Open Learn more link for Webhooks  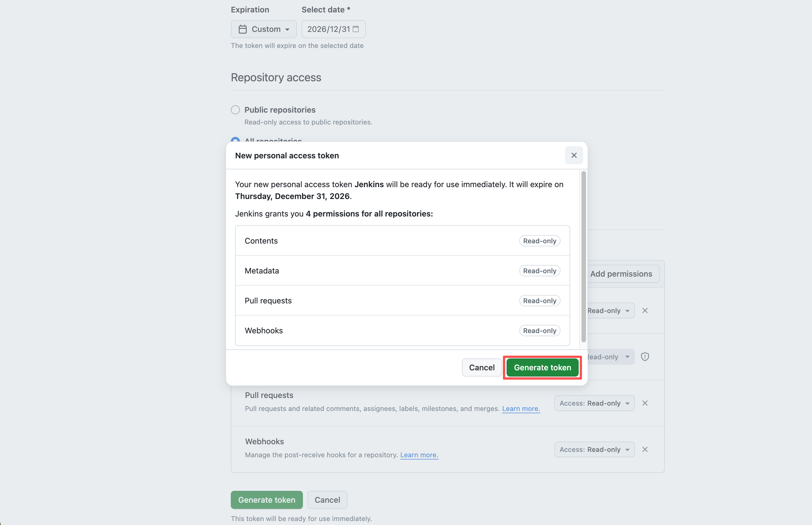(x=419, y=455)
